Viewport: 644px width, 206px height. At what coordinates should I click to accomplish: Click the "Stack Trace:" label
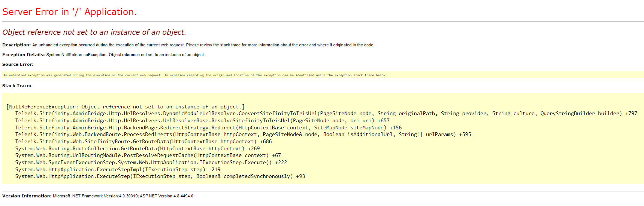click(x=17, y=86)
